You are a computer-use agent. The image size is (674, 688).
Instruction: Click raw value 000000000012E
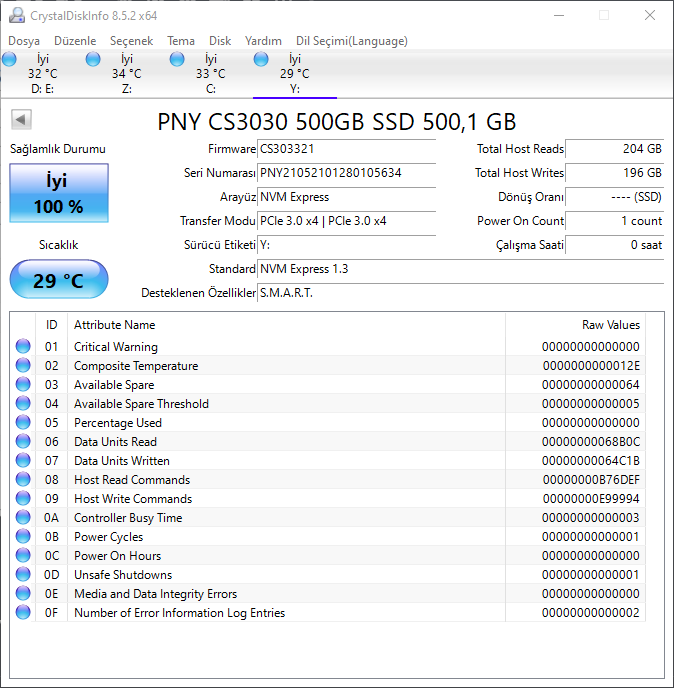[592, 366]
